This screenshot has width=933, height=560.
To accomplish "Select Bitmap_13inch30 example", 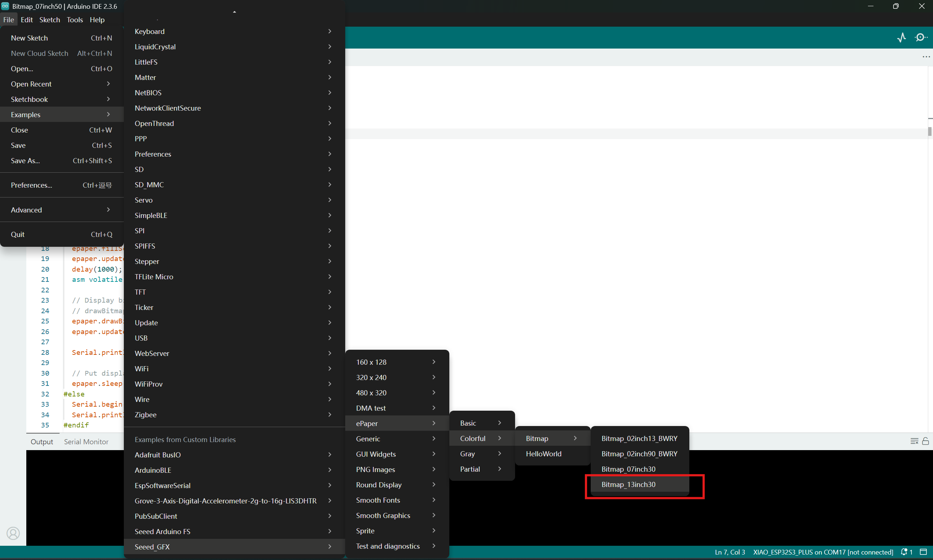I will 628,484.
